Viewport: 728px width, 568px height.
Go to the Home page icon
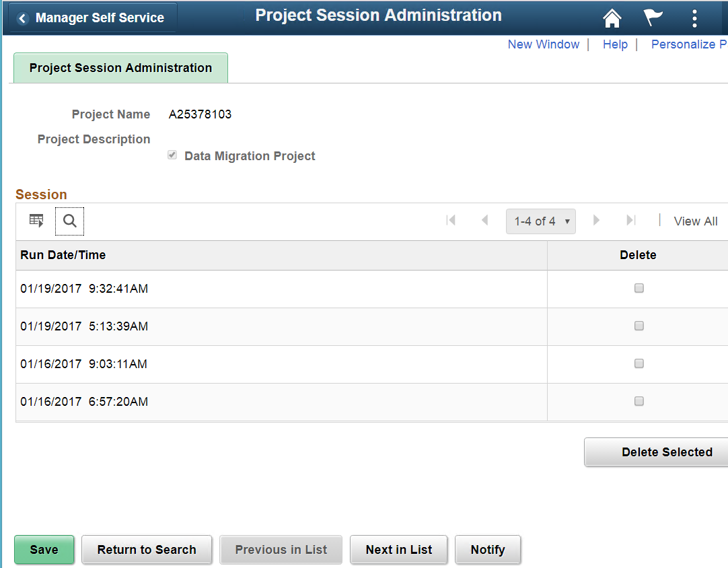pyautogui.click(x=612, y=18)
